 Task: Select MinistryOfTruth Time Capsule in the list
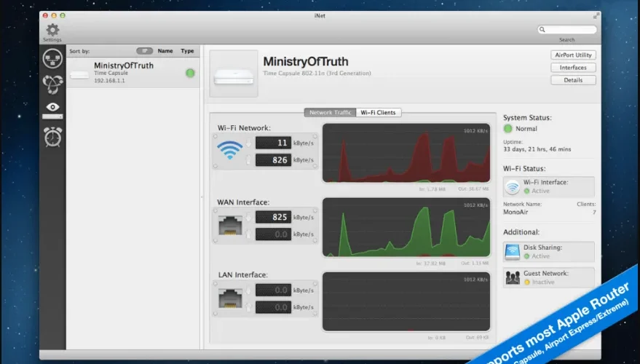pyautogui.click(x=133, y=73)
